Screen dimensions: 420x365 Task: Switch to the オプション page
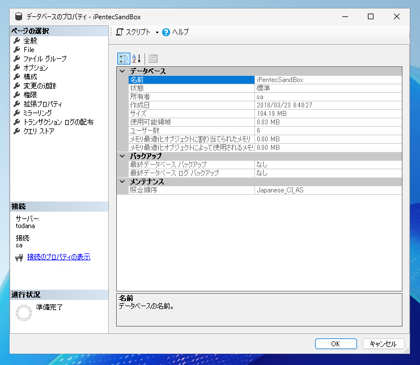coord(36,68)
